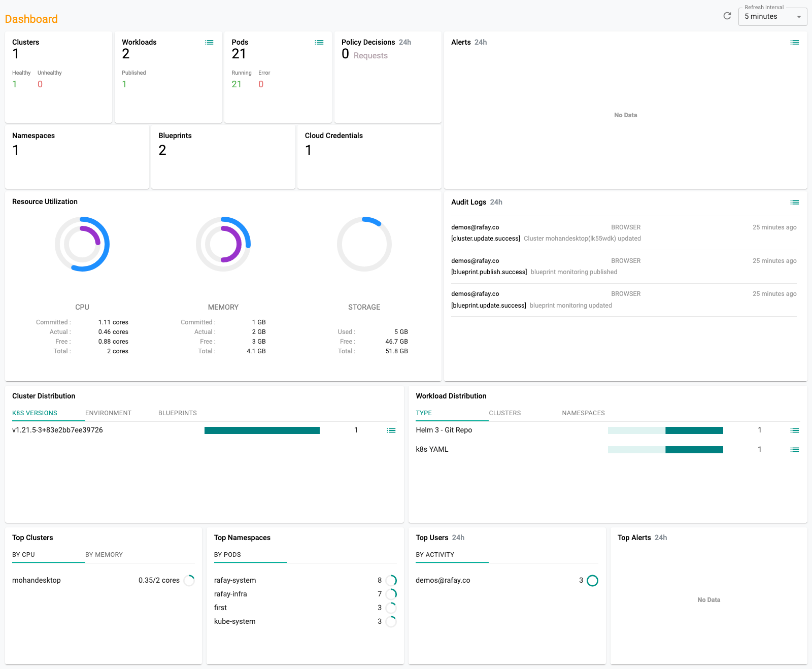This screenshot has height=669, width=812.
Task: Click the Helm 3 - Git Repo distribution bar
Action: pos(665,430)
